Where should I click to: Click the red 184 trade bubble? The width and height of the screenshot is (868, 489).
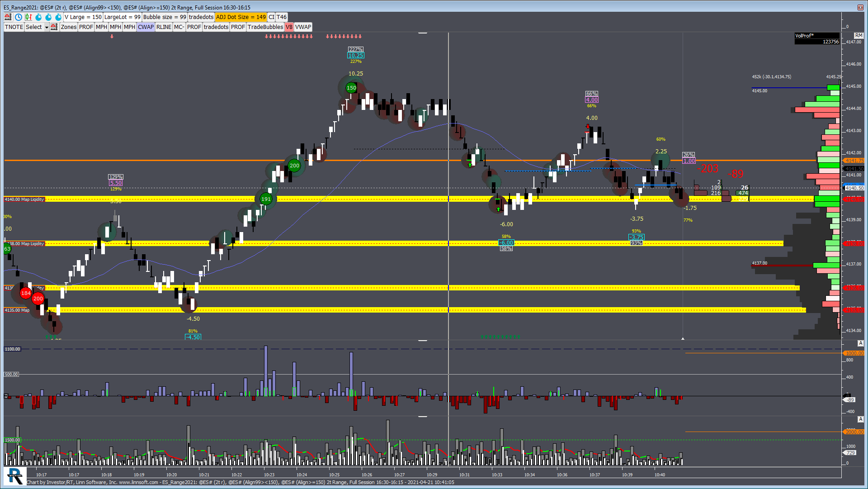pos(26,293)
